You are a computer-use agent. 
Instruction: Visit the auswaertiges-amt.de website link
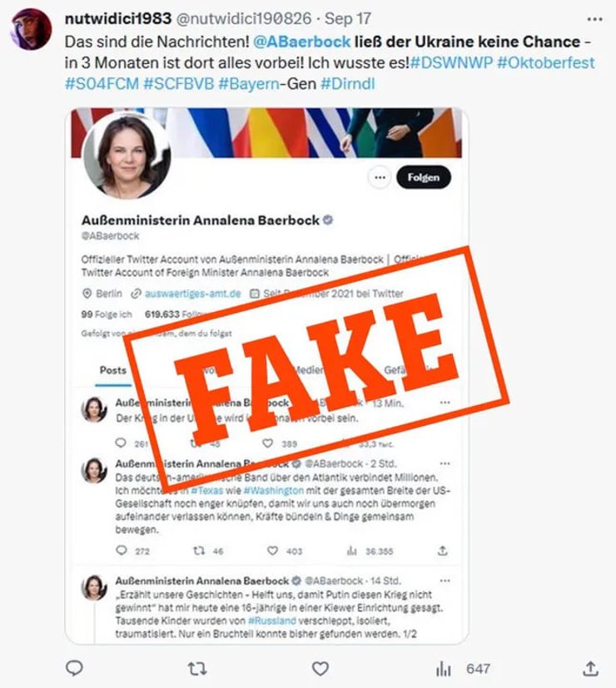click(x=193, y=294)
